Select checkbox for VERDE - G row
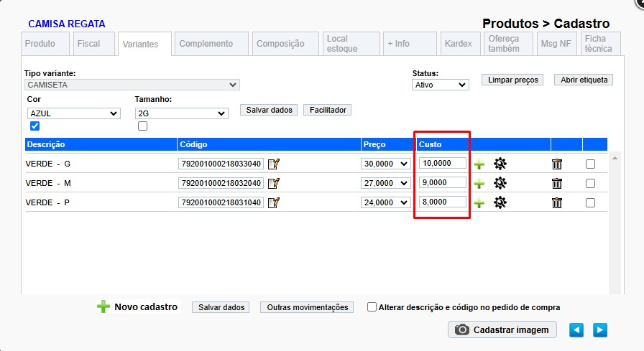 pyautogui.click(x=590, y=164)
